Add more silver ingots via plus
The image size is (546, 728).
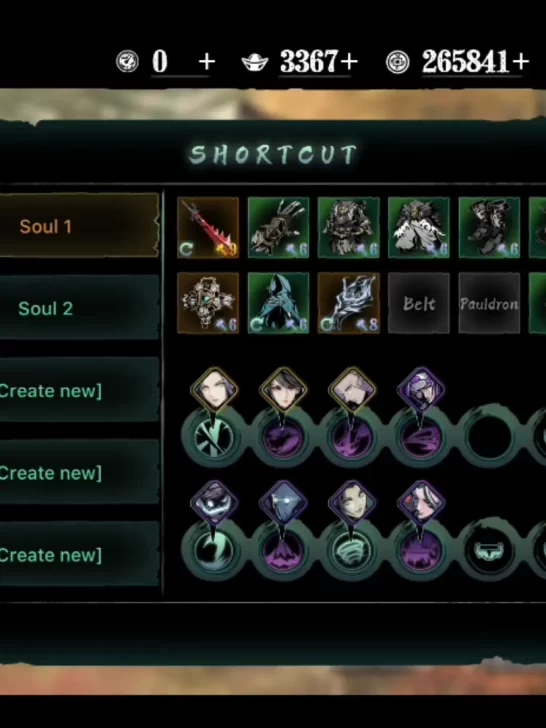[351, 61]
